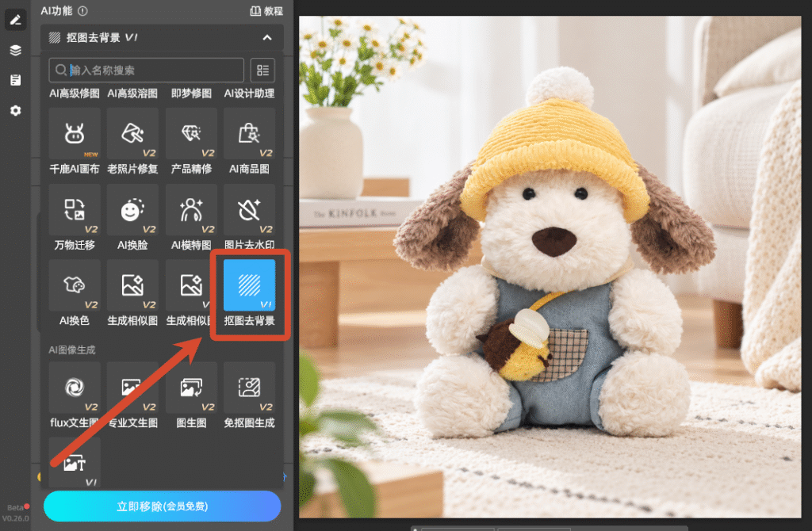Open the layers stack icon in sidebar
Viewport: 812px width, 531px height.
click(x=16, y=50)
